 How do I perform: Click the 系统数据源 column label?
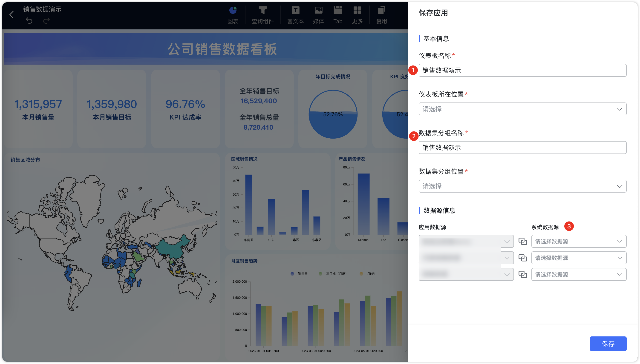545,227
